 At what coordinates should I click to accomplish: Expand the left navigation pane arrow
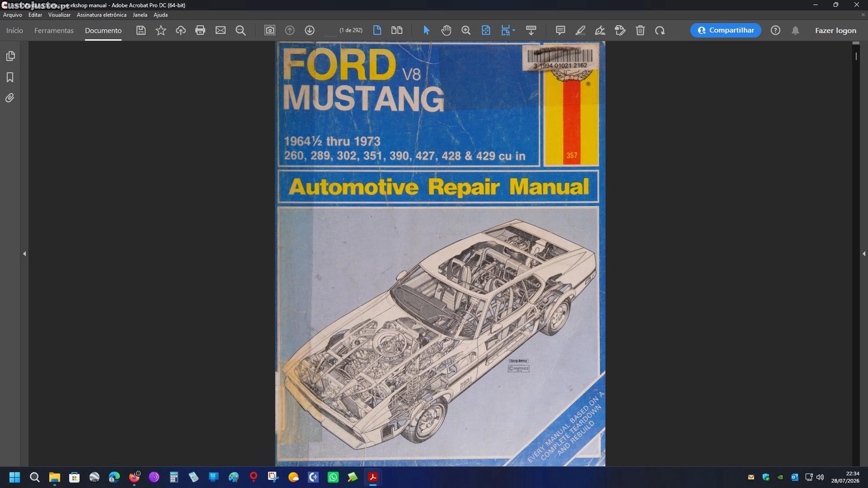tap(24, 254)
